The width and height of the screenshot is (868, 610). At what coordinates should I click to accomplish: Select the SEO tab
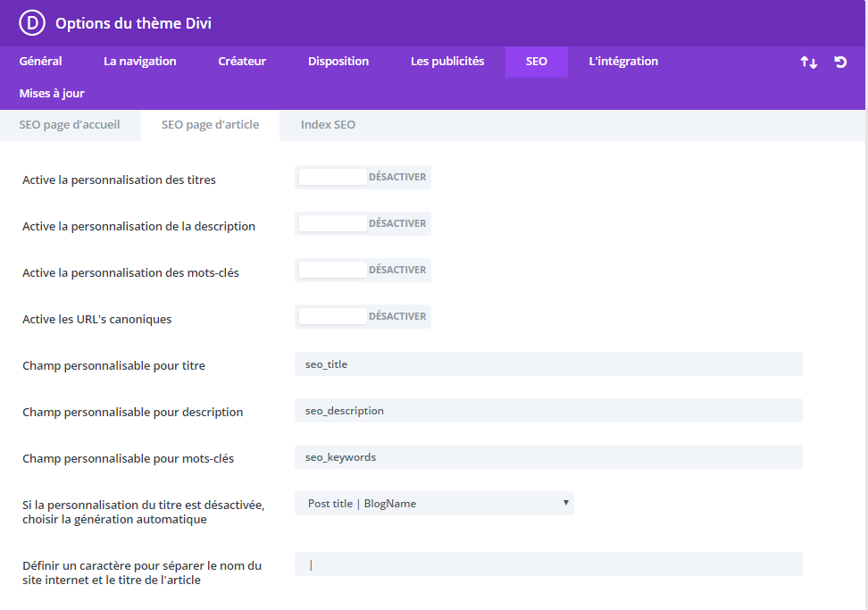[537, 62]
